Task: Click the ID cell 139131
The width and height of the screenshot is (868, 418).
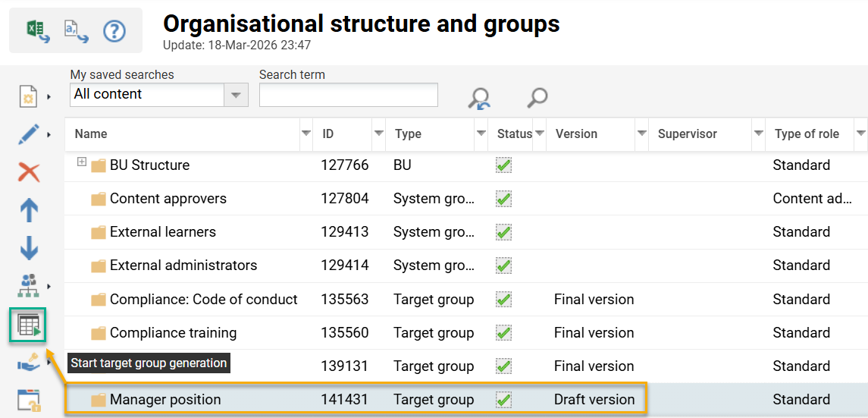Action: [344, 366]
